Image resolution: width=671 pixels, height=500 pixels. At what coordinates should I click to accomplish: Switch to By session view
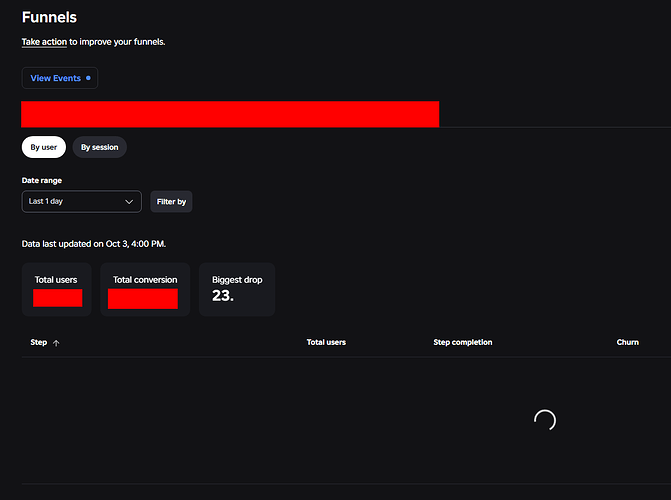click(x=100, y=147)
